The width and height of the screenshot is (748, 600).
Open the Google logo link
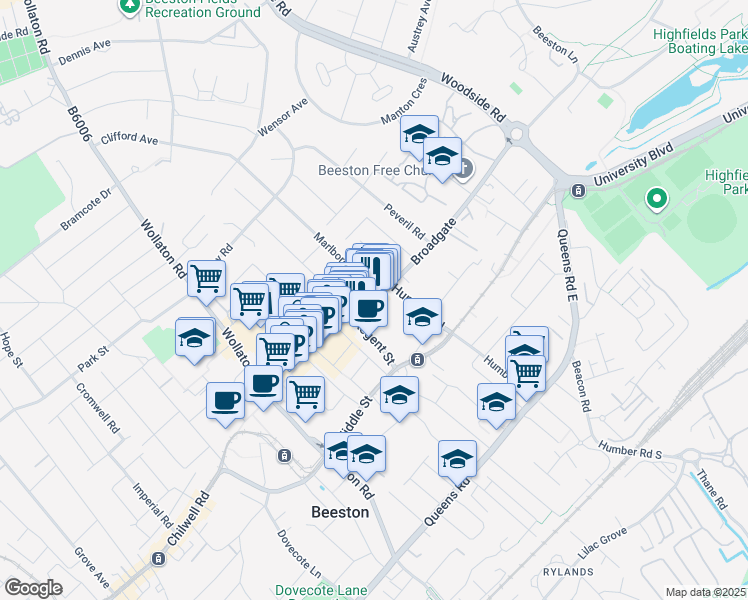tap(34, 588)
